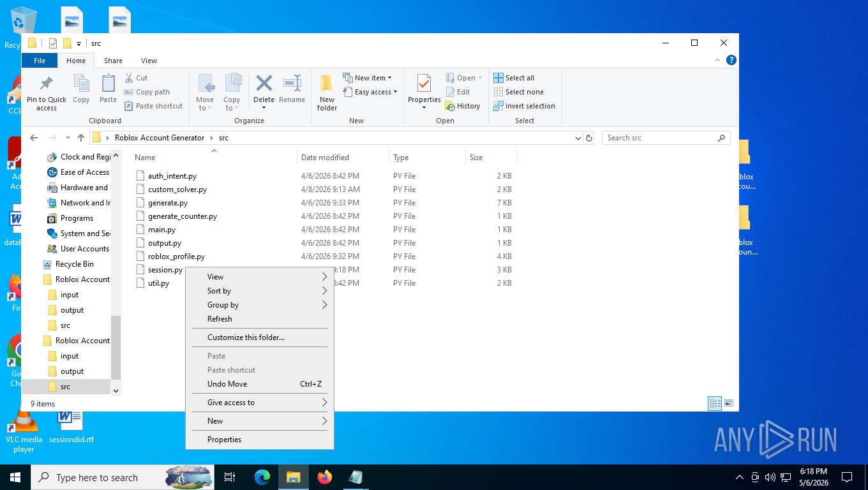Open Recent locations dropdown arrow

[68, 138]
